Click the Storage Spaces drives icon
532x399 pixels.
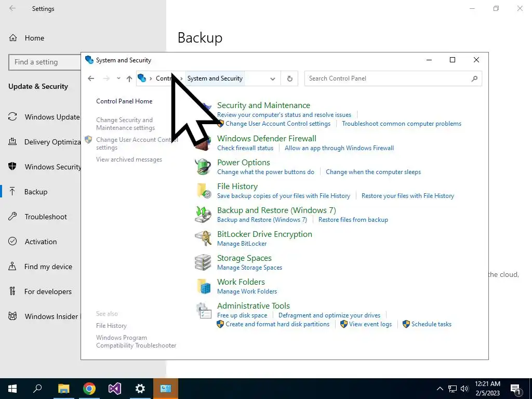[203, 262]
